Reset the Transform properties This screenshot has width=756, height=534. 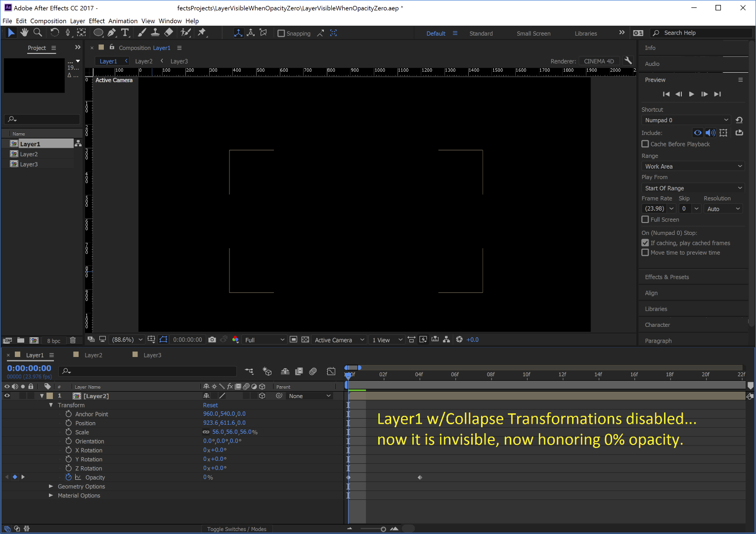tap(210, 404)
